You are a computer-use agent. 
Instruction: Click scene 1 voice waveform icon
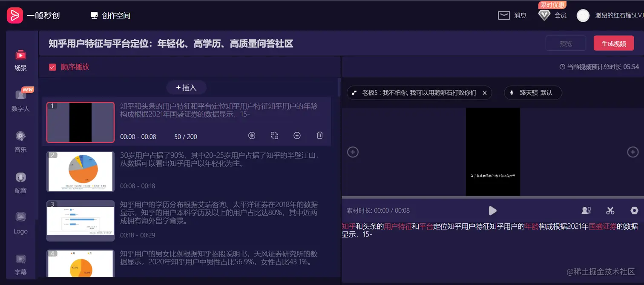[x=252, y=135]
